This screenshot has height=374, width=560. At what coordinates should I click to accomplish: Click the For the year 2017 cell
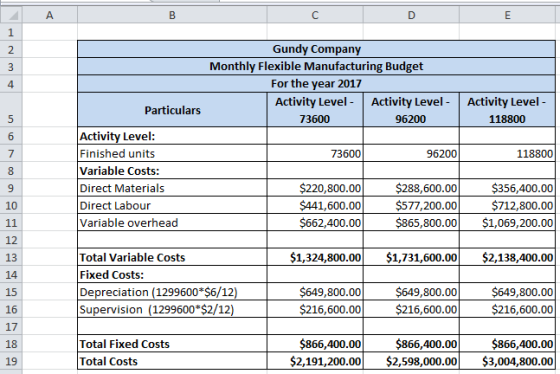pyautogui.click(x=316, y=84)
